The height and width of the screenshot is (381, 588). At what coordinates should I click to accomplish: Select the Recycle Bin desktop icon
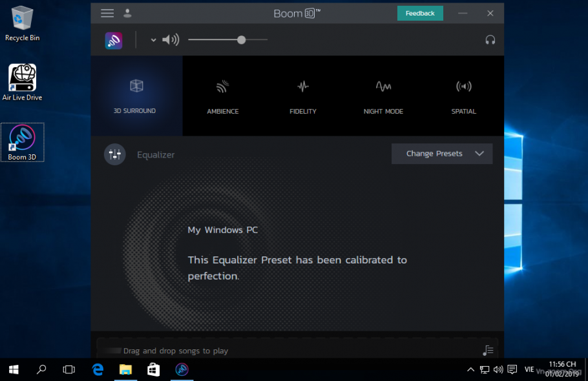coord(22,23)
